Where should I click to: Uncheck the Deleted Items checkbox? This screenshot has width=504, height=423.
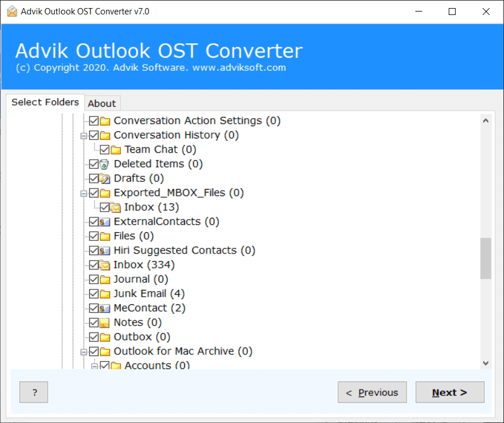coord(94,164)
